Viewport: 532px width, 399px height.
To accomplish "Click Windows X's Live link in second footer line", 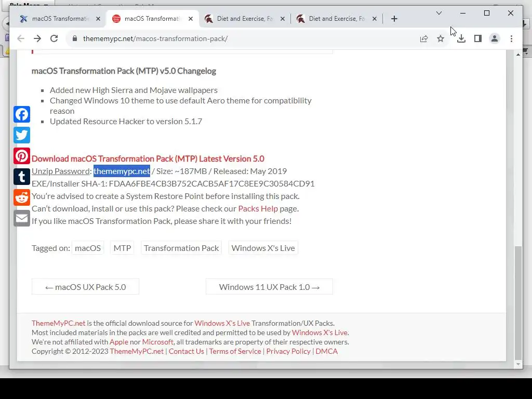I will (x=320, y=332).
